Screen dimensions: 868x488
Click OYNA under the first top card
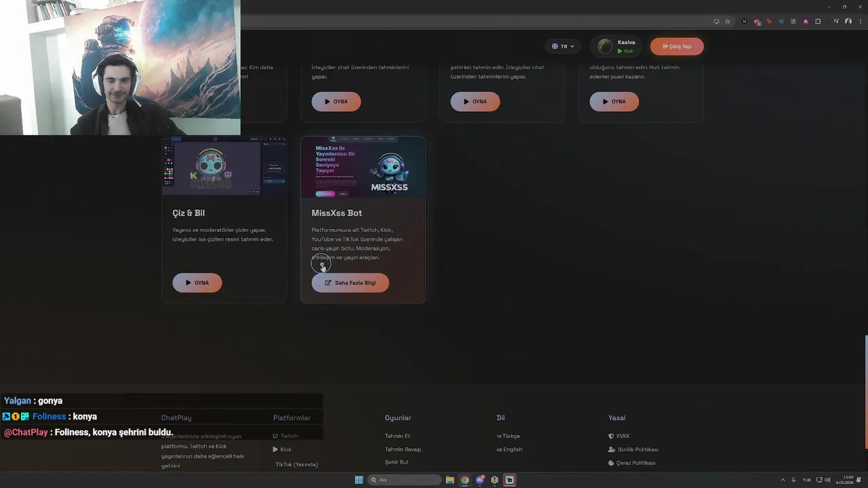336,102
